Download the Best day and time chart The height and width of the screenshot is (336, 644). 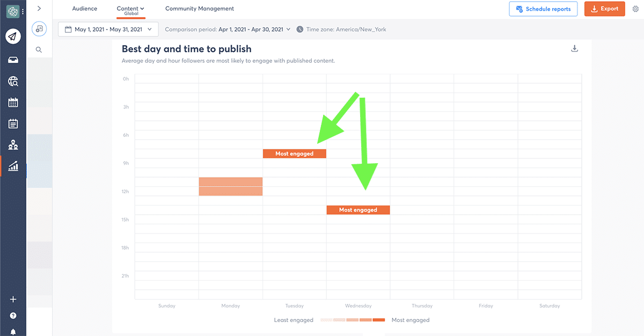point(574,49)
